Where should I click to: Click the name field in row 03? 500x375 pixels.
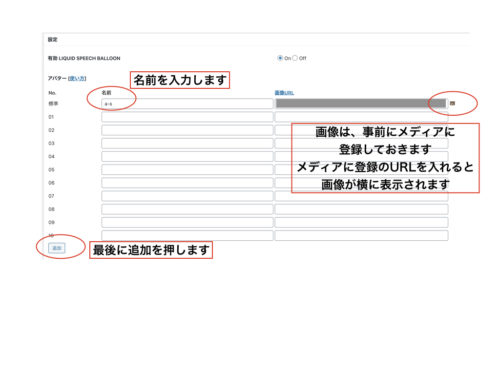[x=187, y=143]
